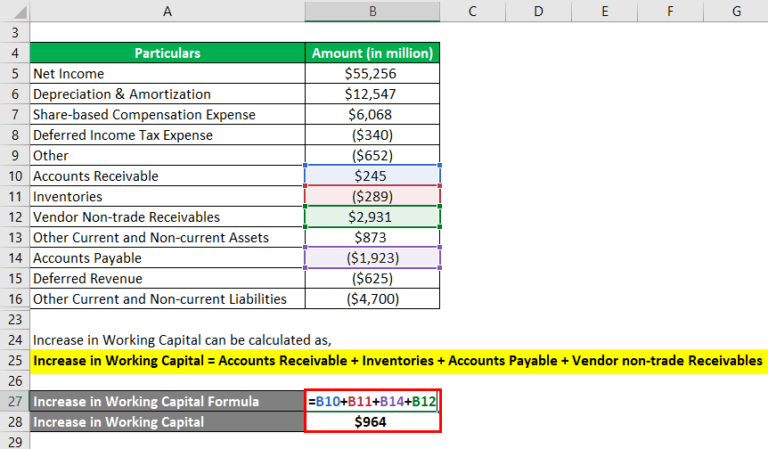Select row 4 header

tap(15, 53)
